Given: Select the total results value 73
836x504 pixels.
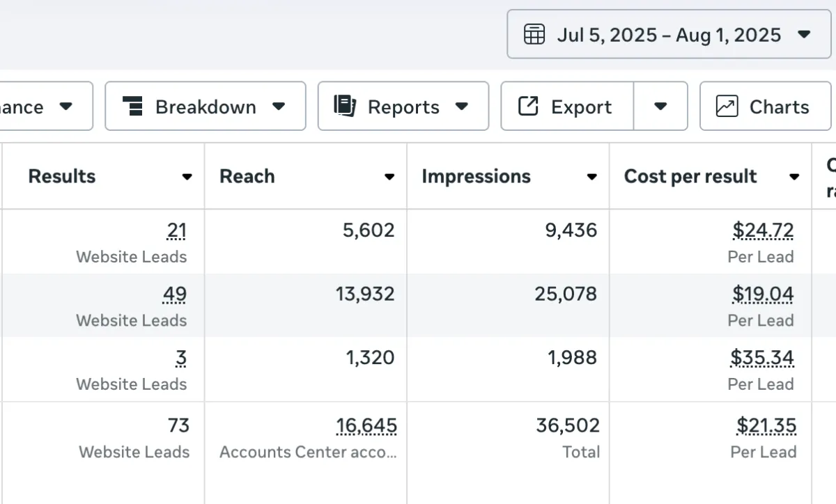Looking at the screenshot, I should point(178,425).
